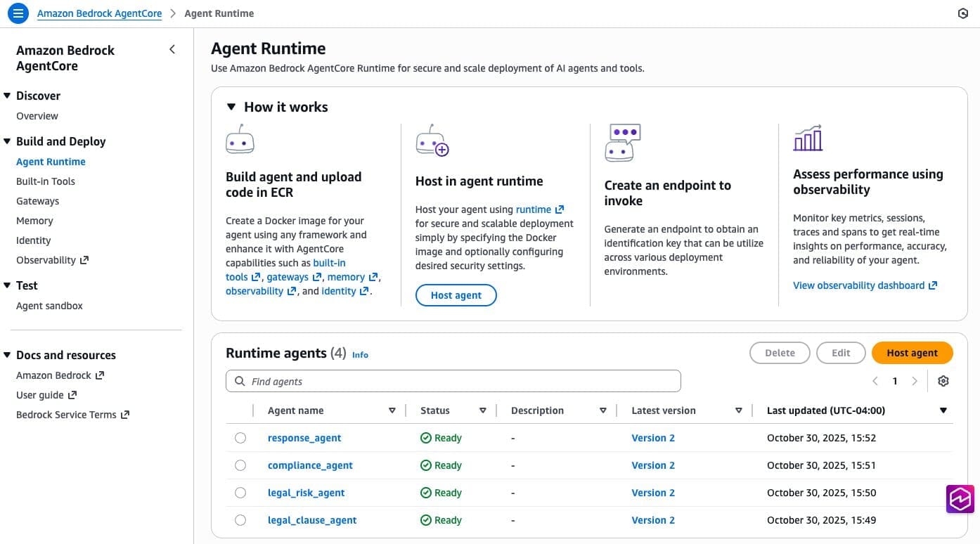Open the Status column filter dropdown

coord(483,410)
